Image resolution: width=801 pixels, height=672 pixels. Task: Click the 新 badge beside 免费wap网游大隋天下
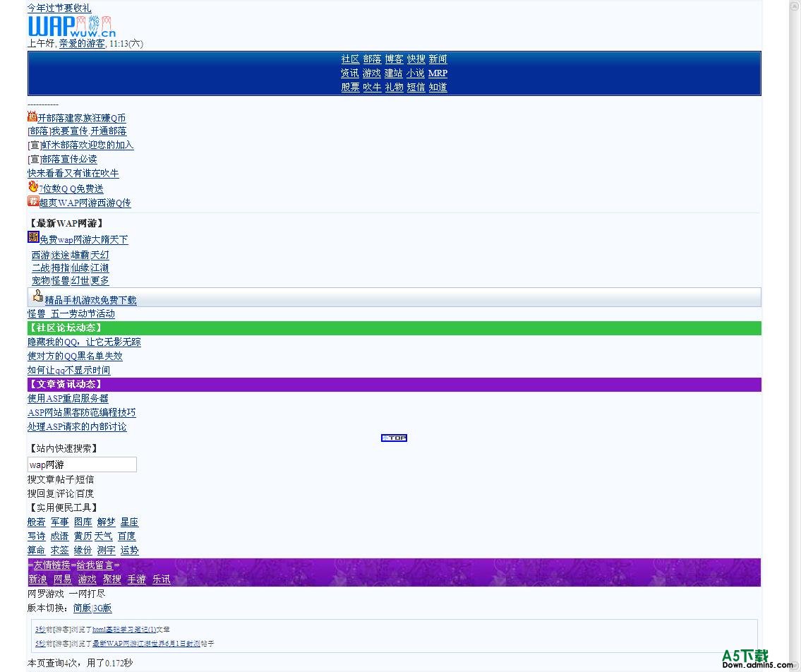click(x=33, y=237)
